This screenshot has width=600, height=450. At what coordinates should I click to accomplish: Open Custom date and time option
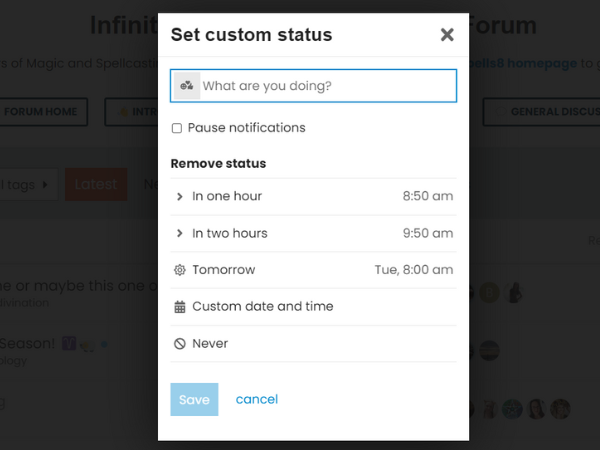coord(262,307)
